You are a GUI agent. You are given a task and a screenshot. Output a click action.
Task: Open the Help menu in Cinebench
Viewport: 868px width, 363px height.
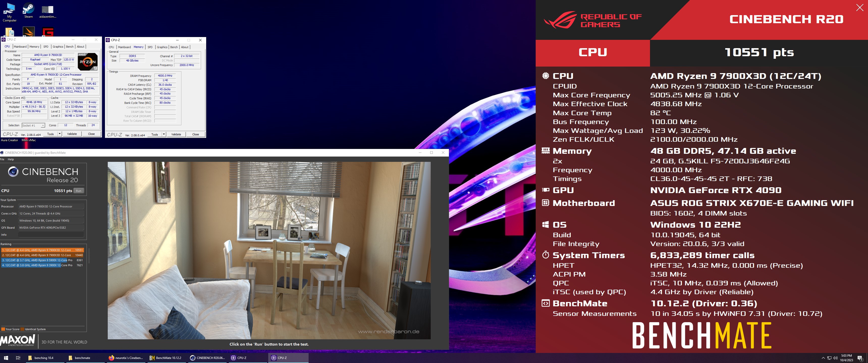(x=11, y=159)
